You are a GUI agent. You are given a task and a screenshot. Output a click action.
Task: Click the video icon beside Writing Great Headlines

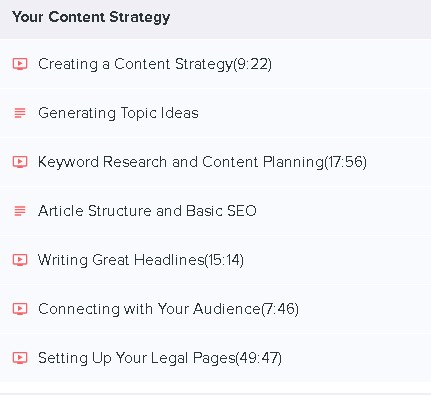tap(20, 260)
